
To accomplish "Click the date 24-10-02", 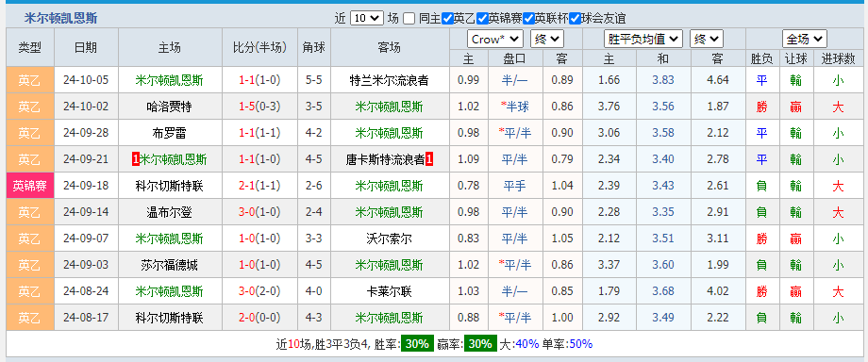I will 86,107.
